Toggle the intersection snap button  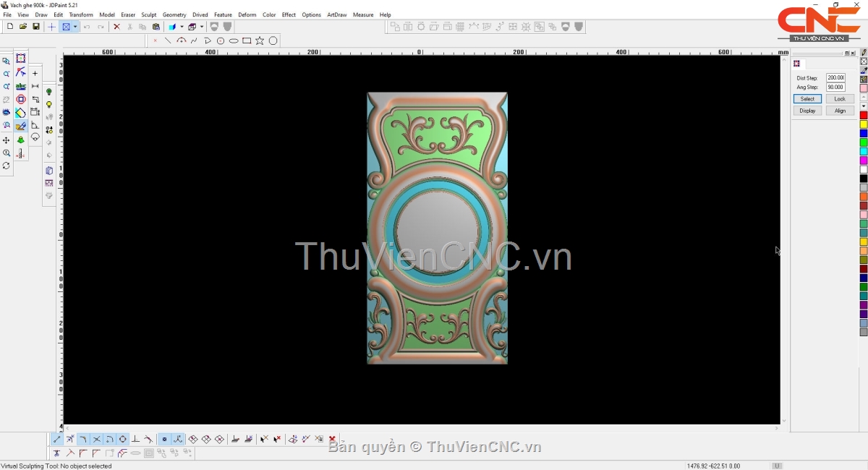96,439
